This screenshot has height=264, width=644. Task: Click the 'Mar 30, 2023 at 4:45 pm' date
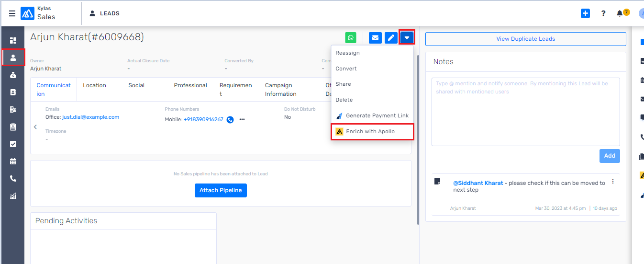click(x=560, y=208)
